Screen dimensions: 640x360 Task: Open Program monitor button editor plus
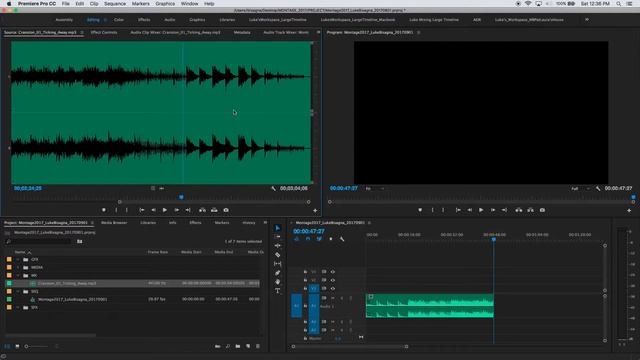pyautogui.click(x=629, y=210)
